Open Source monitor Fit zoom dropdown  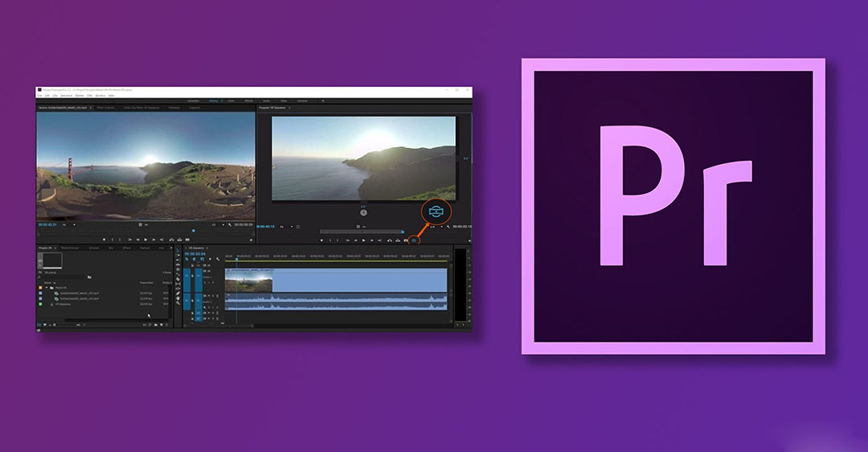(x=70, y=224)
